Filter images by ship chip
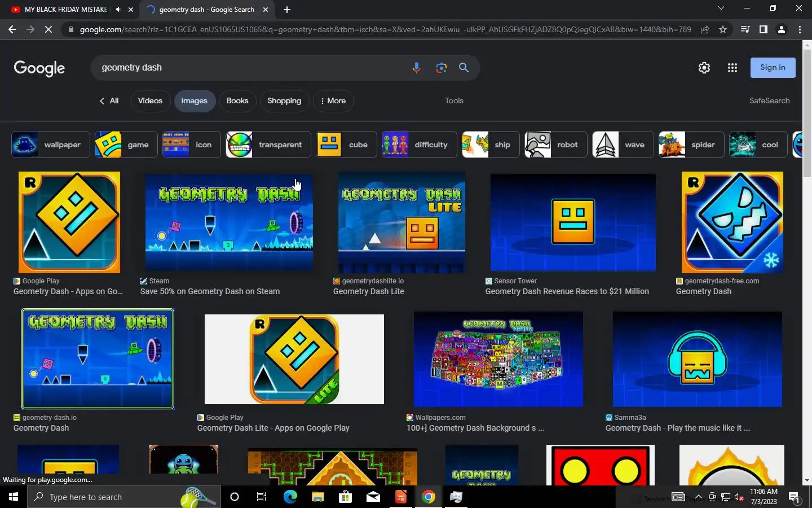 [491, 144]
